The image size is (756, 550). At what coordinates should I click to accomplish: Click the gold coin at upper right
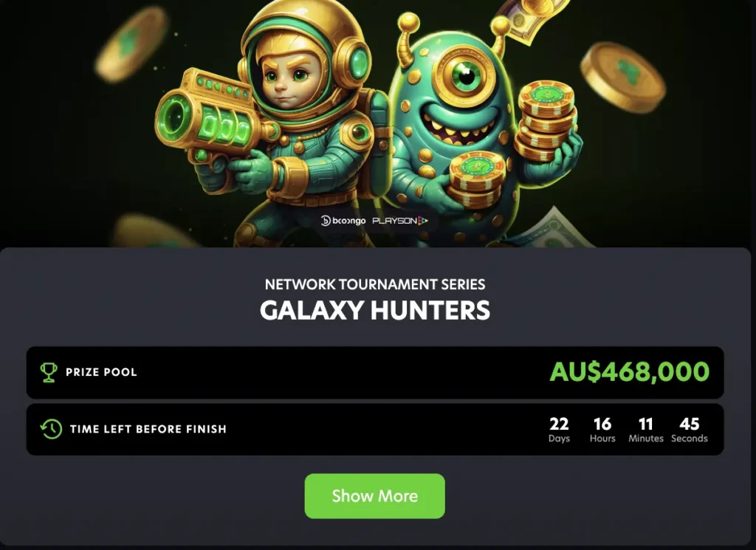622,77
